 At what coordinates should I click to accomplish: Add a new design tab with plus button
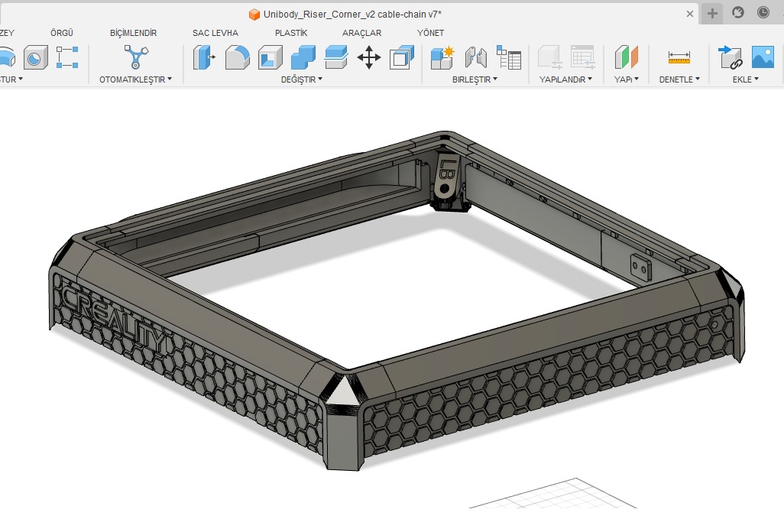tap(712, 13)
